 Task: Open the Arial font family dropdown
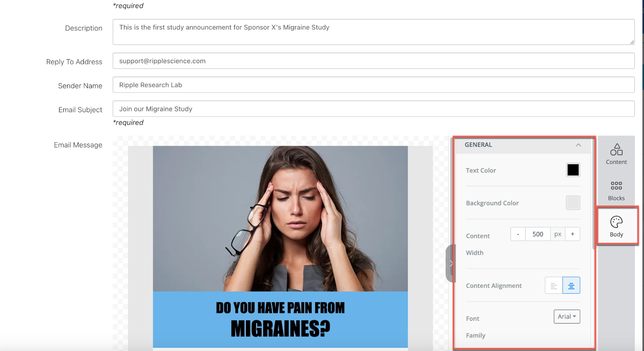566,317
